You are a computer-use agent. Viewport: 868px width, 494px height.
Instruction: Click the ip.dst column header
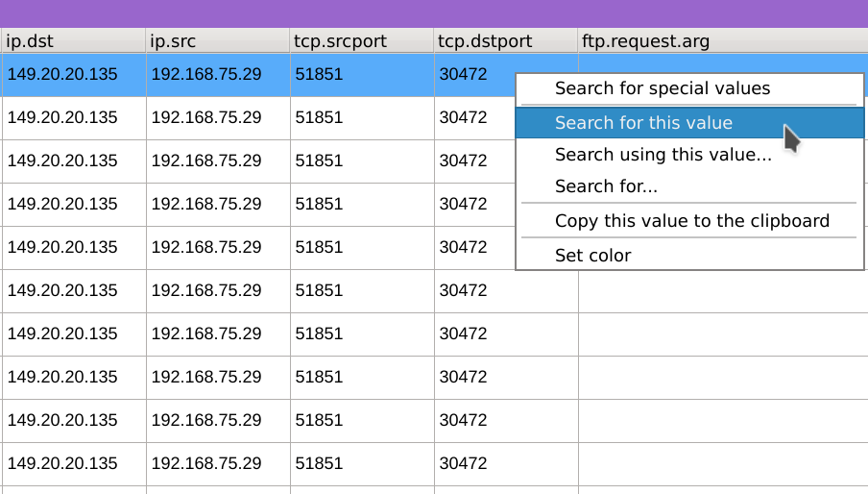74,41
